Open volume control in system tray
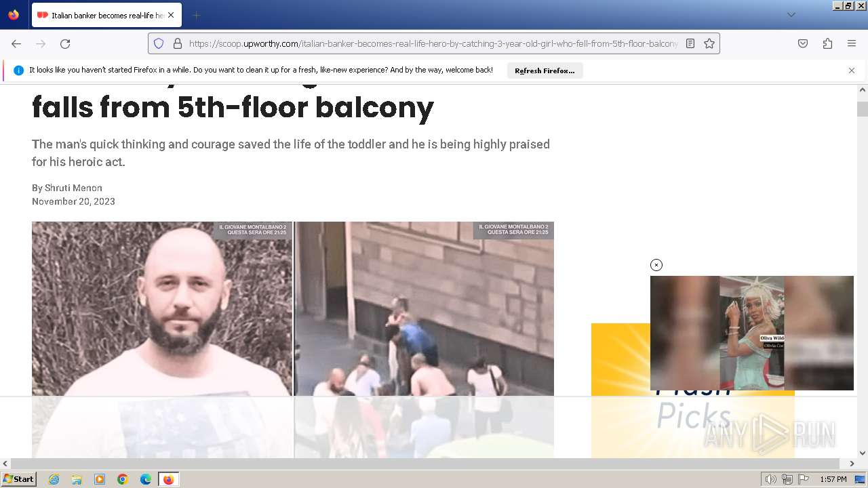 coord(770,479)
